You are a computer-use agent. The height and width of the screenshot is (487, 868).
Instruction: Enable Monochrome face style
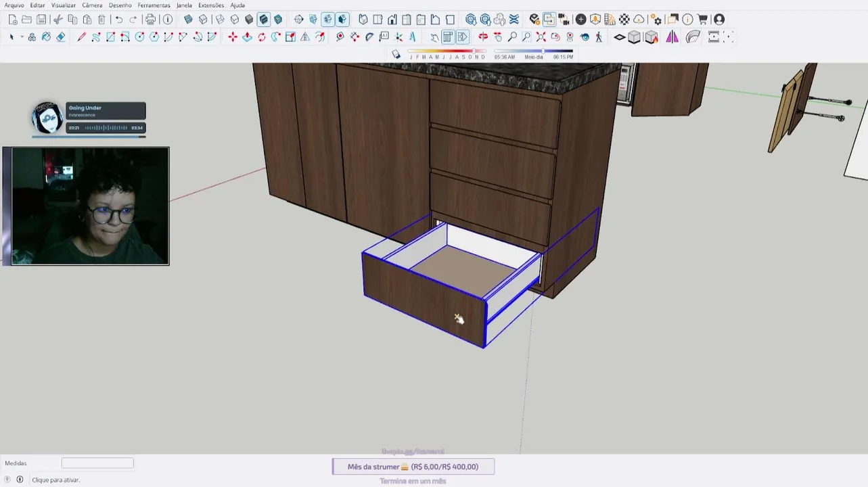[x=278, y=20]
